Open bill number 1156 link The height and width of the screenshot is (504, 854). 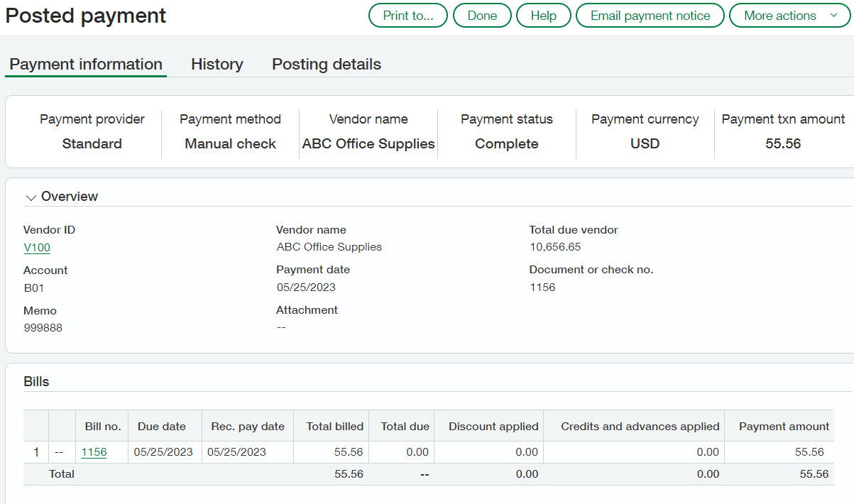(x=94, y=452)
